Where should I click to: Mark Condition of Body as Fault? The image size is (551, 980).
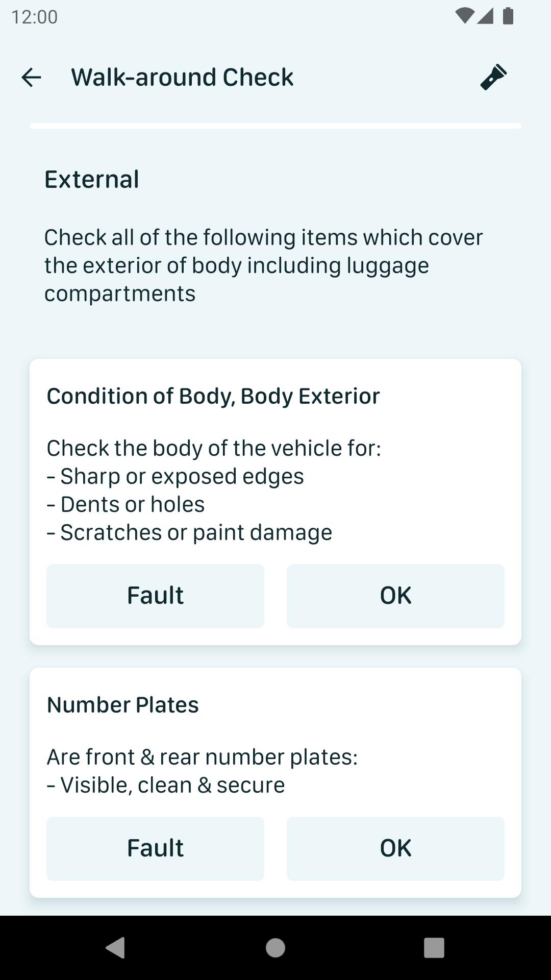point(155,595)
